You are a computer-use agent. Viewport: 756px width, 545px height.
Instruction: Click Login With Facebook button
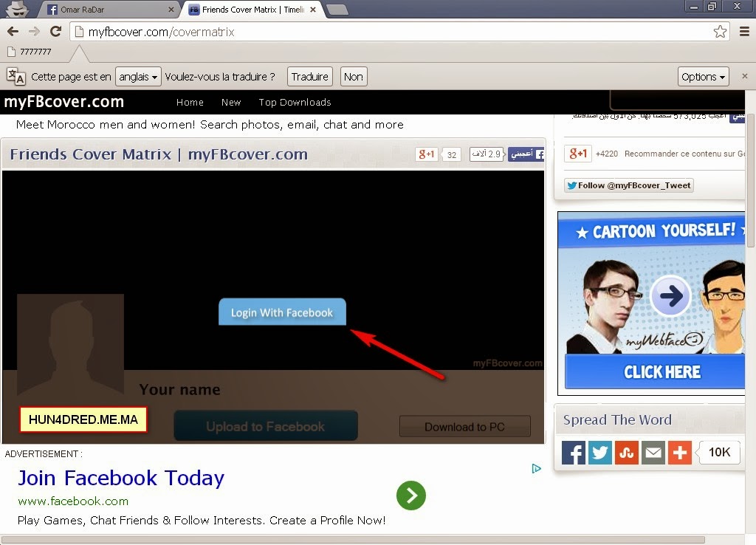point(282,312)
